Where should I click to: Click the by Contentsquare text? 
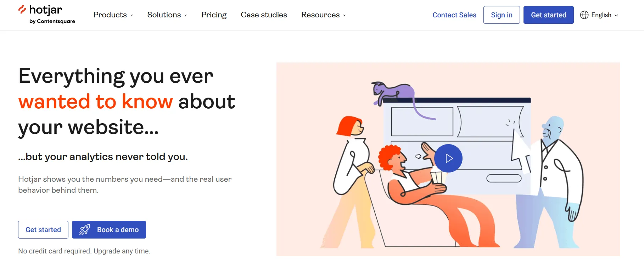[52, 21]
